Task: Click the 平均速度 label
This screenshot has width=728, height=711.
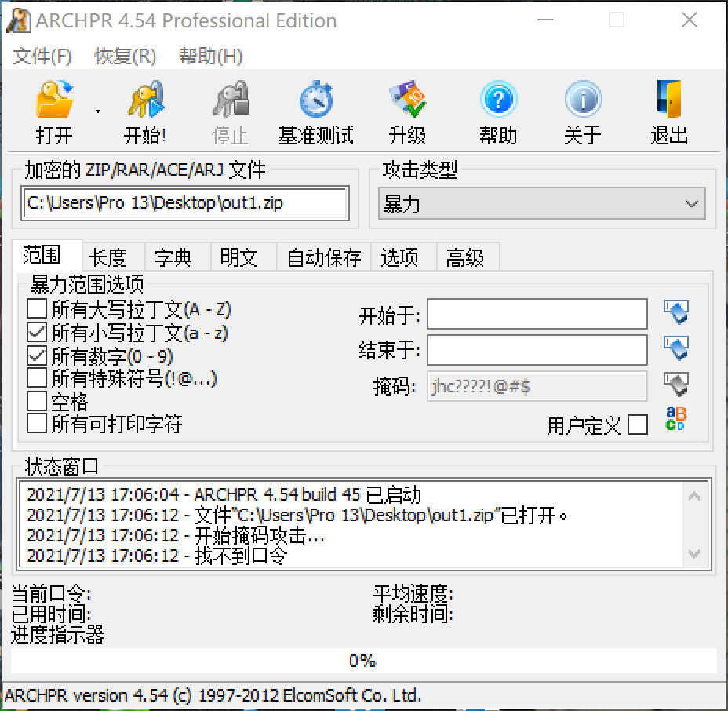Action: [x=413, y=593]
